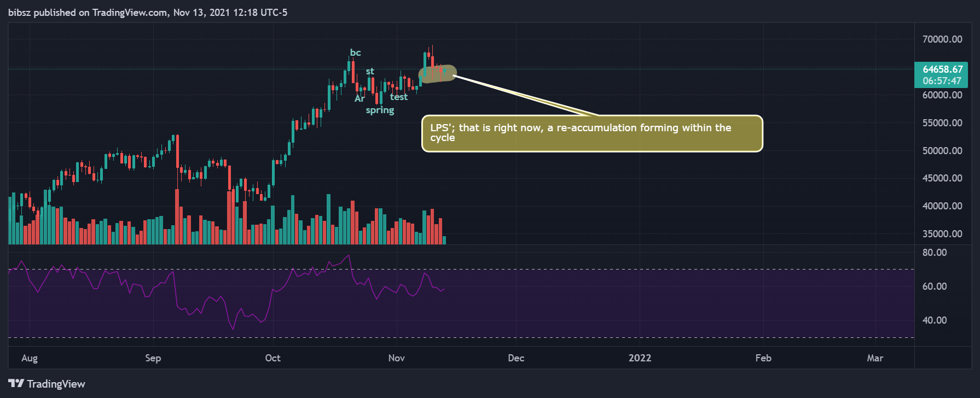Click the TradingView logo at bottom left

tap(47, 384)
